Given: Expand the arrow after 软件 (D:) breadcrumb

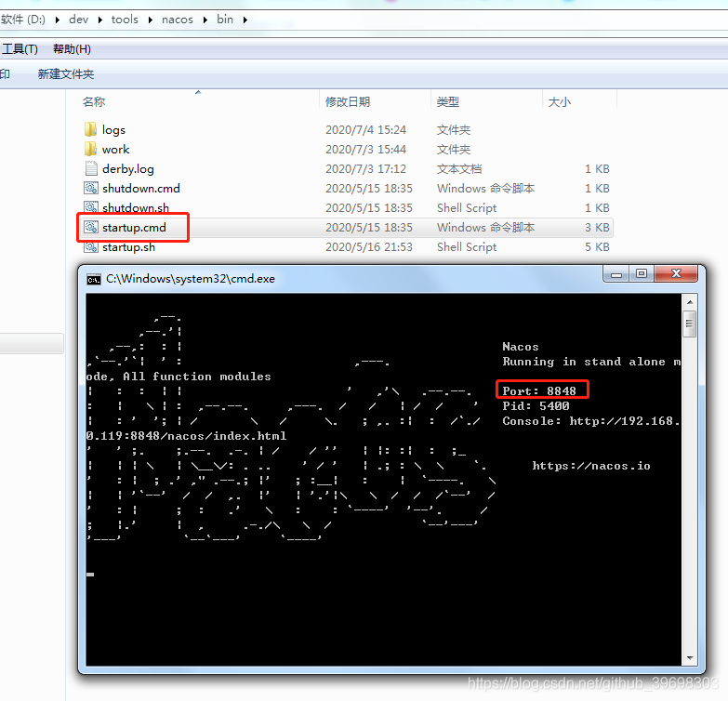Looking at the screenshot, I should pyautogui.click(x=57, y=20).
